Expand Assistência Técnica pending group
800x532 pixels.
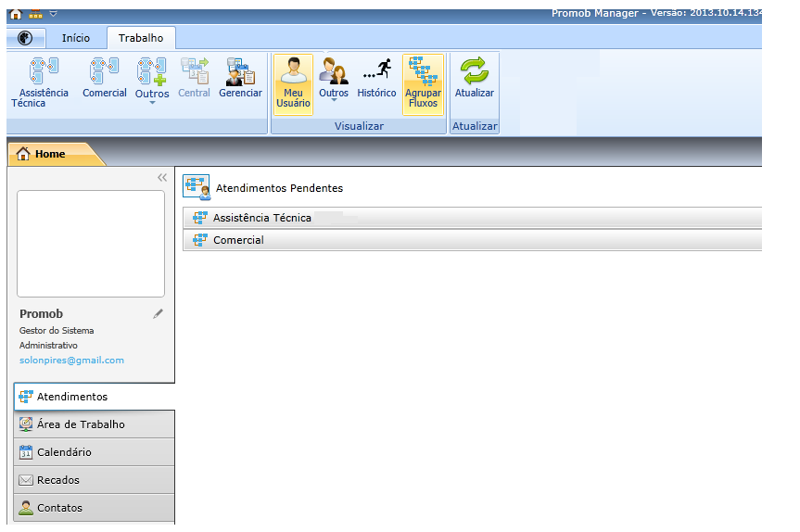(x=472, y=218)
